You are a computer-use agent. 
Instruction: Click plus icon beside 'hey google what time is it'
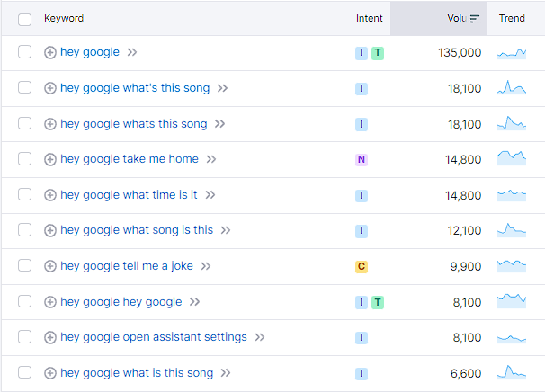50,195
